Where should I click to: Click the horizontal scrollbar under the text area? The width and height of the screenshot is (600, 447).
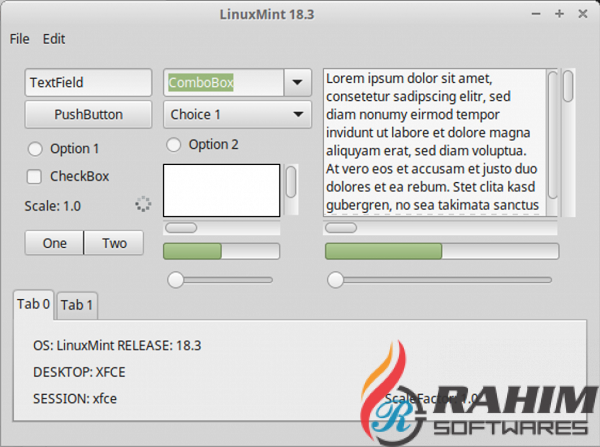(440, 228)
